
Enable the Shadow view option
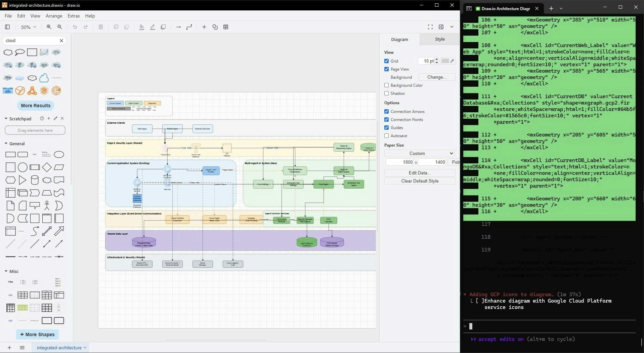pyautogui.click(x=387, y=93)
